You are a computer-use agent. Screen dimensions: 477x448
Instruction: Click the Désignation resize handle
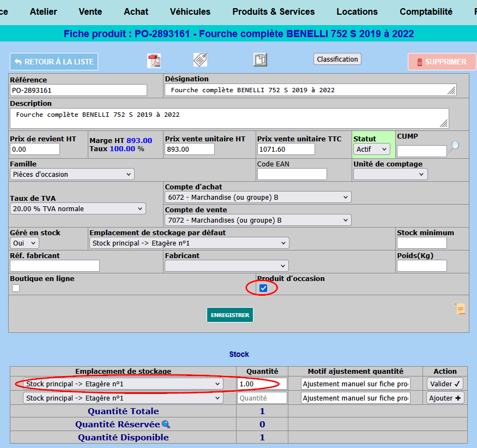[451, 91]
